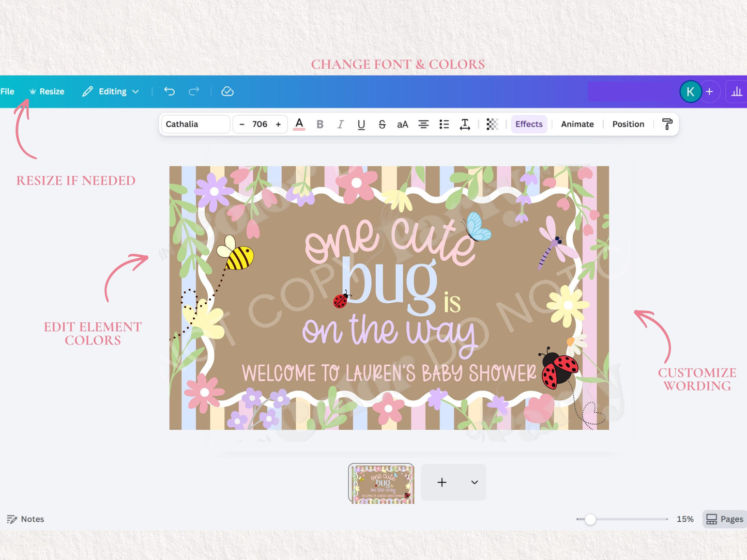Open the Notes panel
Image resolution: width=747 pixels, height=560 pixels.
25,519
